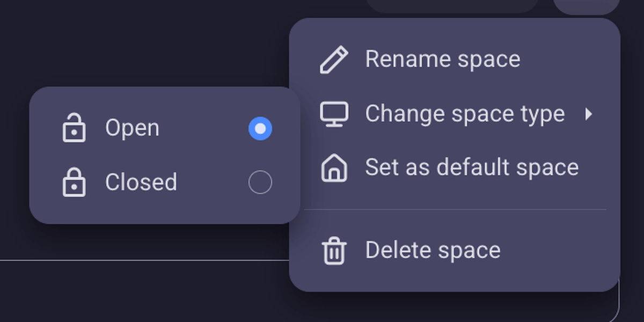Click the pencil icon for renaming
The height and width of the screenshot is (322, 644).
coord(334,58)
